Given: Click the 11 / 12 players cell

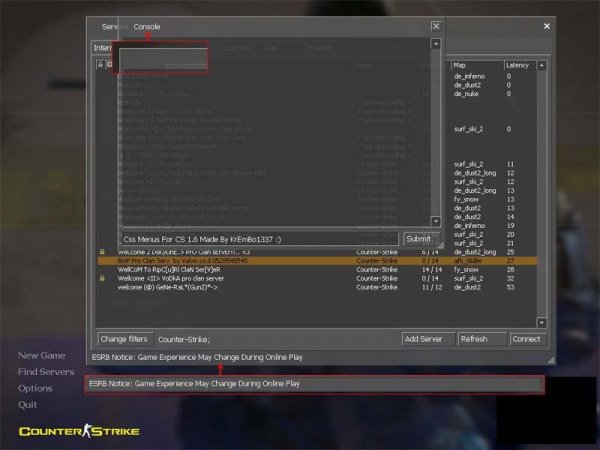Looking at the screenshot, I should (432, 287).
